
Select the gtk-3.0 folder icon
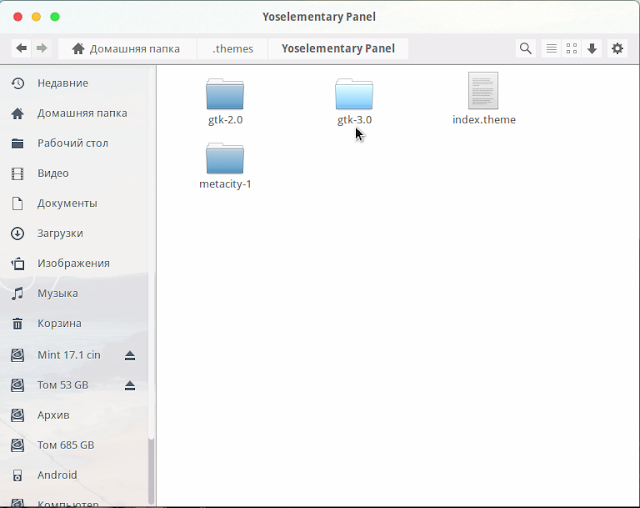(x=354, y=94)
